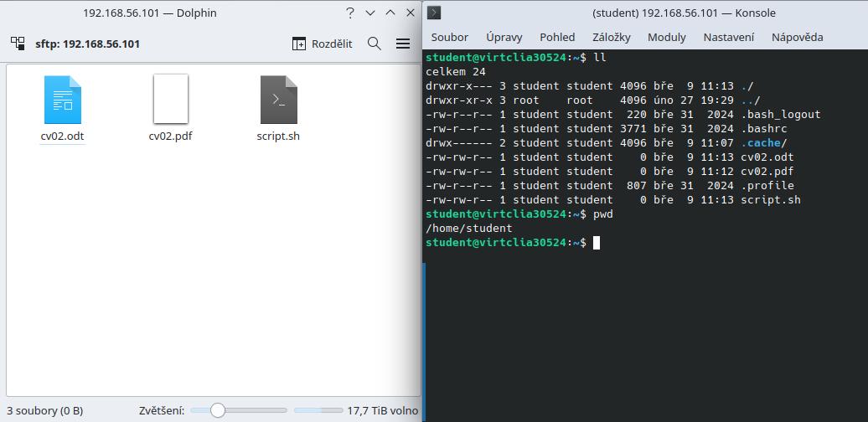Select the script.sh shell script icon
This screenshot has height=422, width=868.
point(278,100)
